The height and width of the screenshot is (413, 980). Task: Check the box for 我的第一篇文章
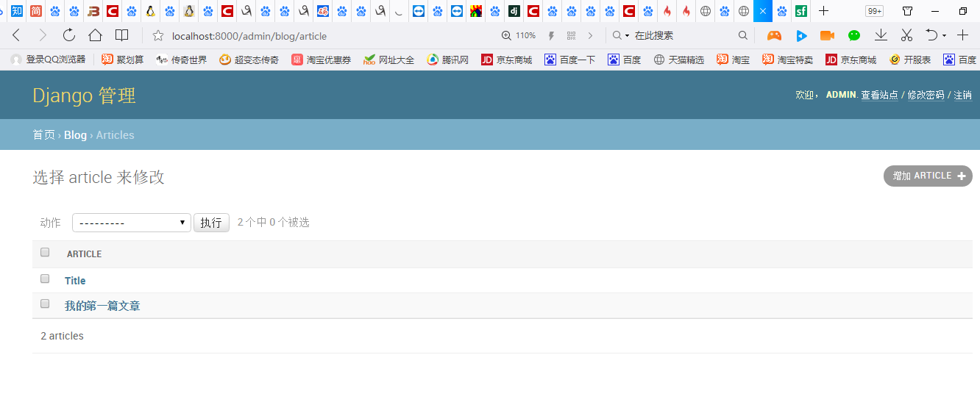click(x=45, y=304)
